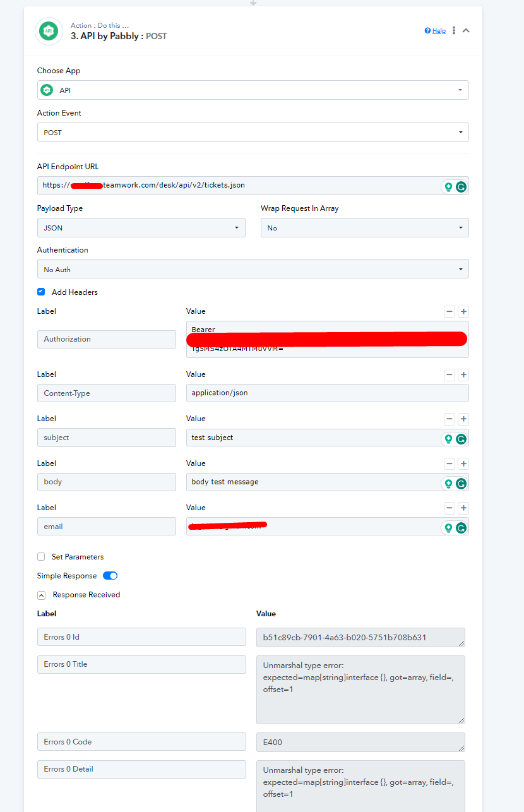Screen dimensions: 524x812
Task: Click the lightbulb icon in API Endpoint URL
Action: click(x=448, y=186)
